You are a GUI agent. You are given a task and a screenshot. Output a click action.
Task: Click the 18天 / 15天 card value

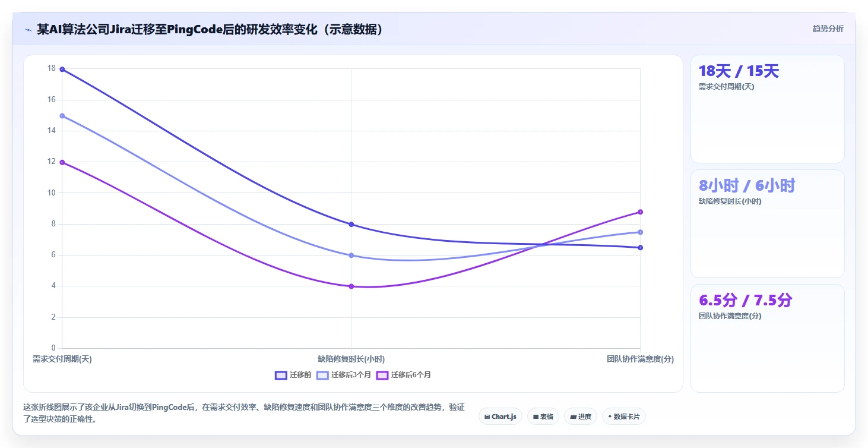pos(739,71)
